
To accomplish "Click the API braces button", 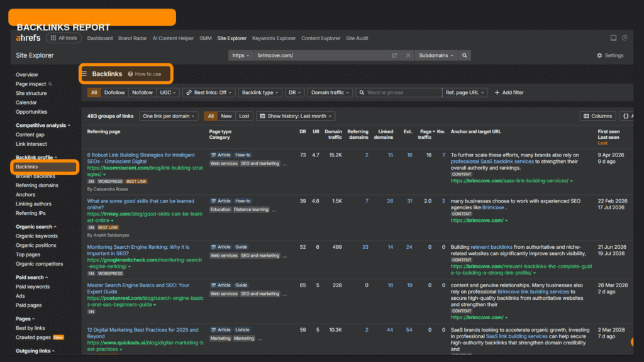I will (627, 116).
